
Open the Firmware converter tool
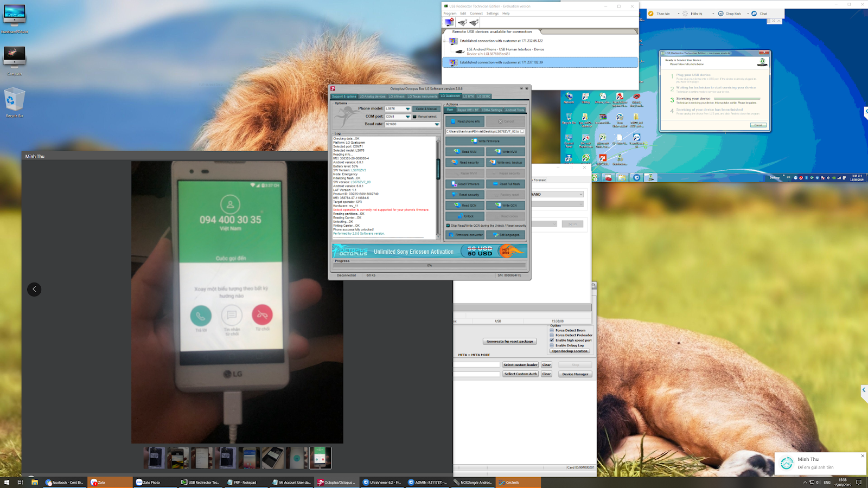(x=465, y=235)
